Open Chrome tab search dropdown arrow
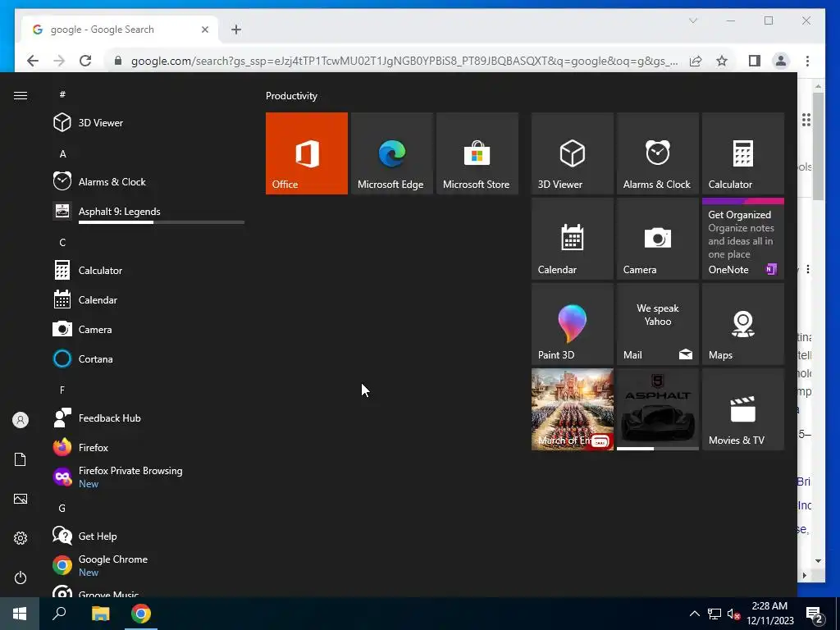Viewport: 840px width, 630px height. coord(693,21)
